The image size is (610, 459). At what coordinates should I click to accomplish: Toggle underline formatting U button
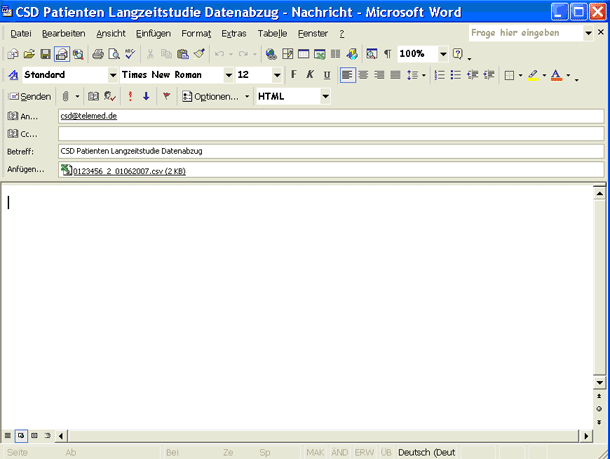point(327,75)
